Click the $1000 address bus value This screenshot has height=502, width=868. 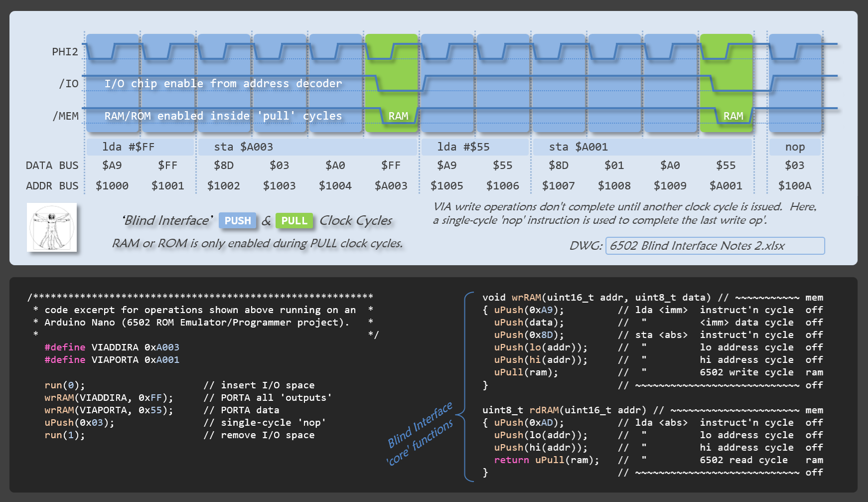pos(112,186)
